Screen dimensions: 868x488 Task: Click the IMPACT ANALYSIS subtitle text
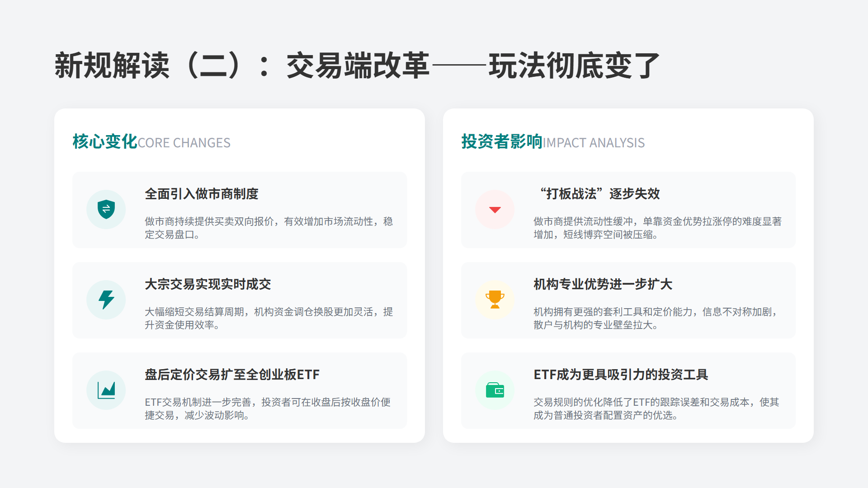[594, 143]
